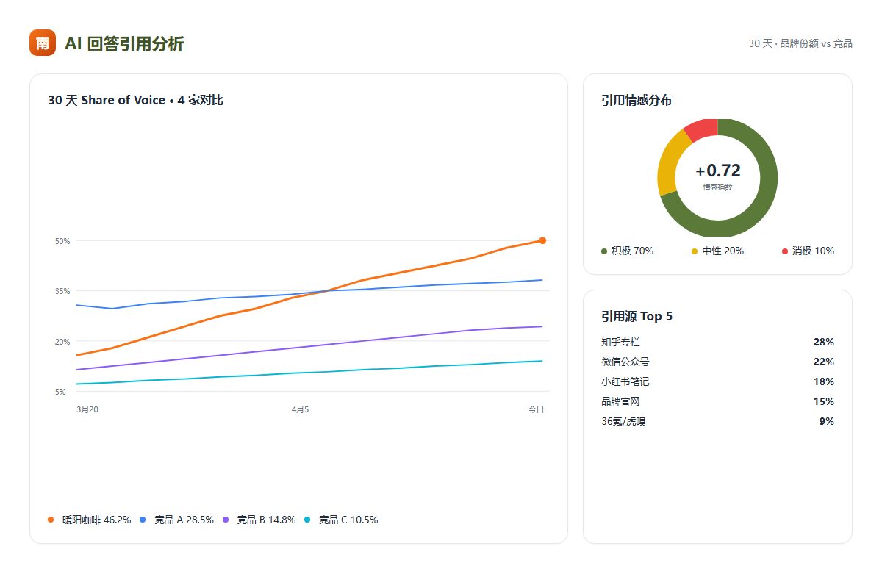
Task: Click the purple 竞品 B legend dot
Action: pos(225,520)
